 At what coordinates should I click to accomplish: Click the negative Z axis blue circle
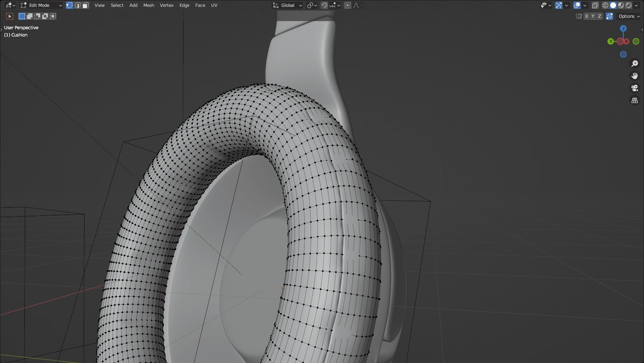(623, 54)
